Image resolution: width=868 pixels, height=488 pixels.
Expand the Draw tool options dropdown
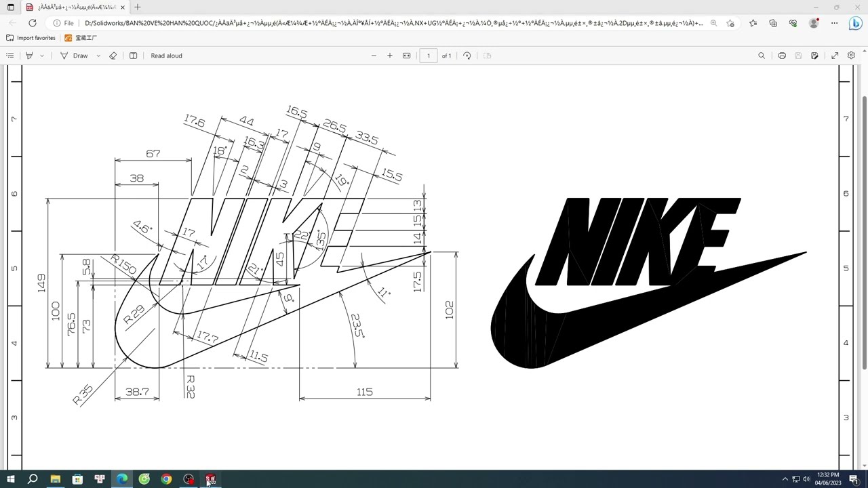pyautogui.click(x=98, y=56)
